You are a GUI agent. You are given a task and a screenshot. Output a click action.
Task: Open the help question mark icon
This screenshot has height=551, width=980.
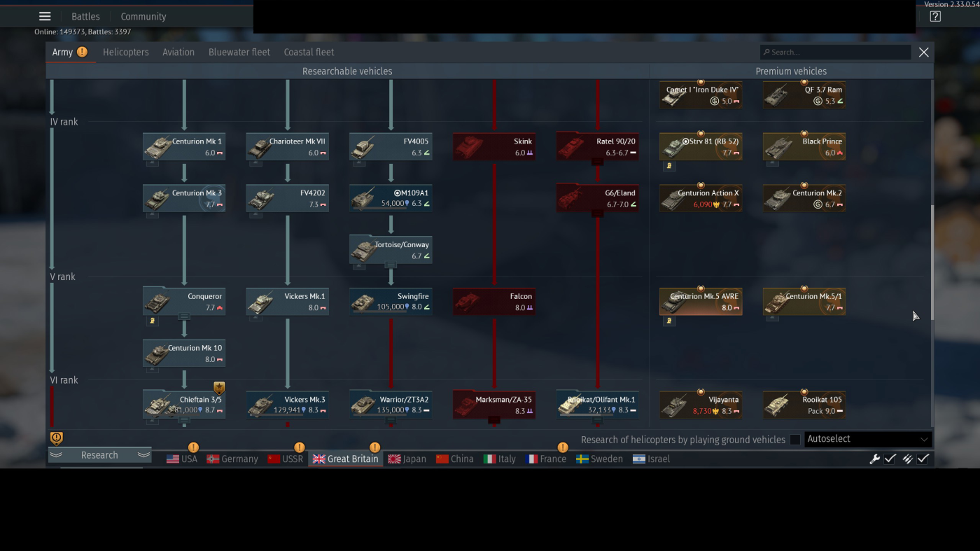coord(935,16)
